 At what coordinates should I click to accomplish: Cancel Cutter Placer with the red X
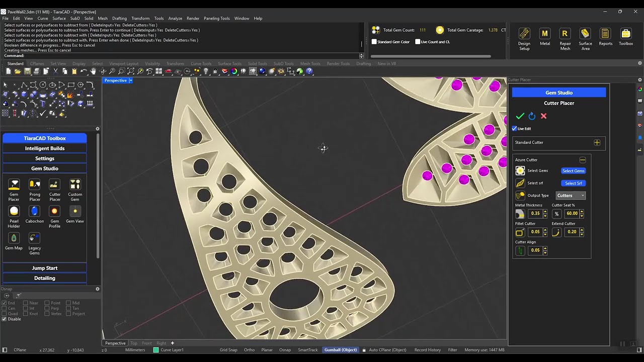point(543,116)
